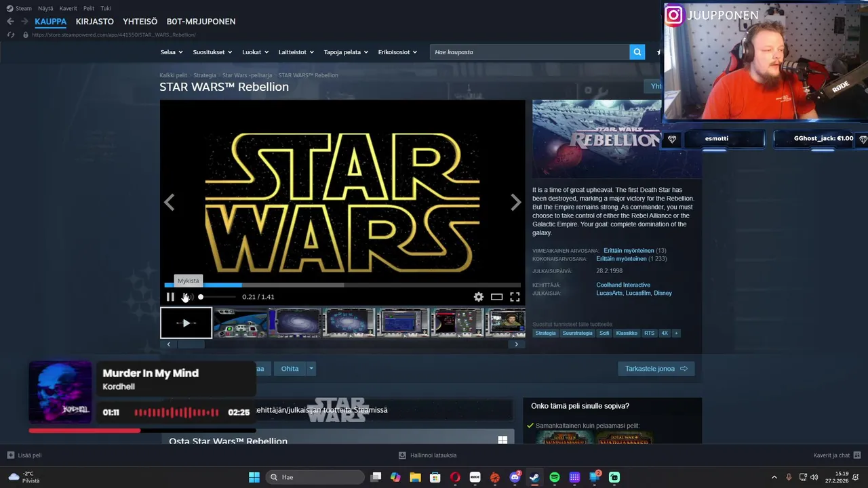The image size is (868, 488).
Task: Open the BOT-MRJUPONEN profile tab
Action: (201, 21)
